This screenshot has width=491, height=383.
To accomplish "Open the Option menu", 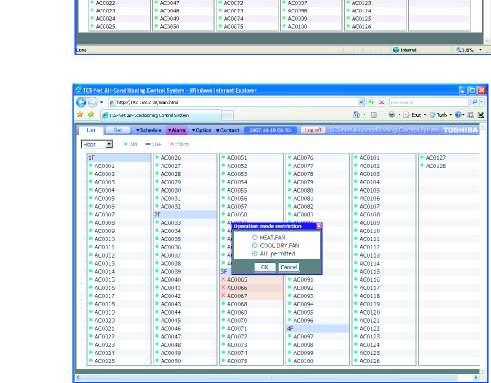I will pyautogui.click(x=202, y=130).
